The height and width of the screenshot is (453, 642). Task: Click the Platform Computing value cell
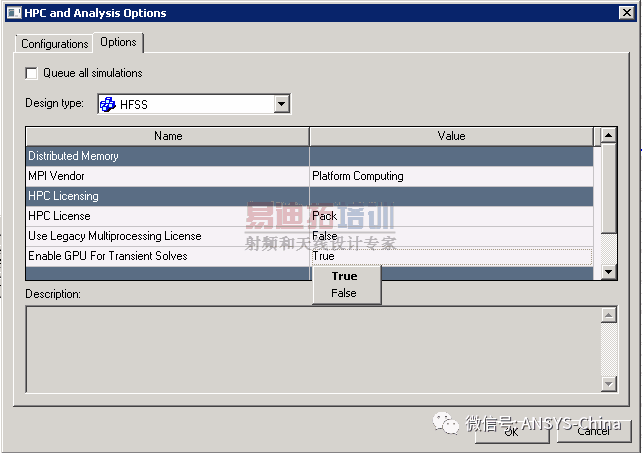(x=451, y=176)
